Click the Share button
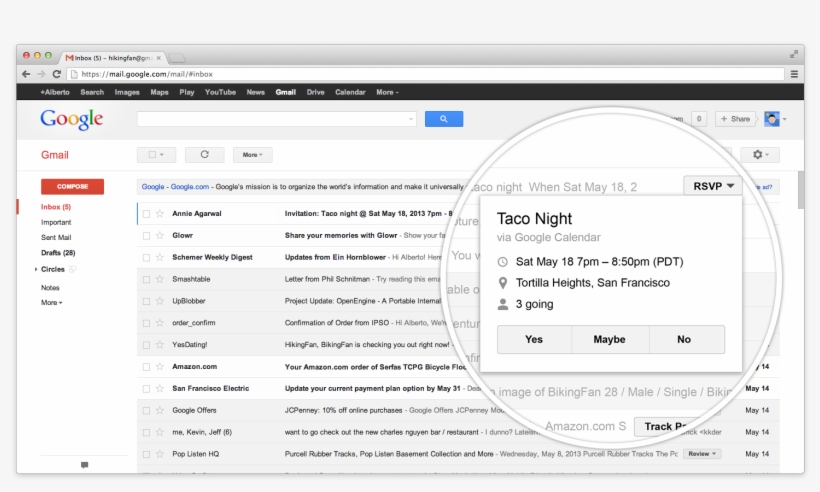This screenshot has width=820, height=492. [735, 119]
